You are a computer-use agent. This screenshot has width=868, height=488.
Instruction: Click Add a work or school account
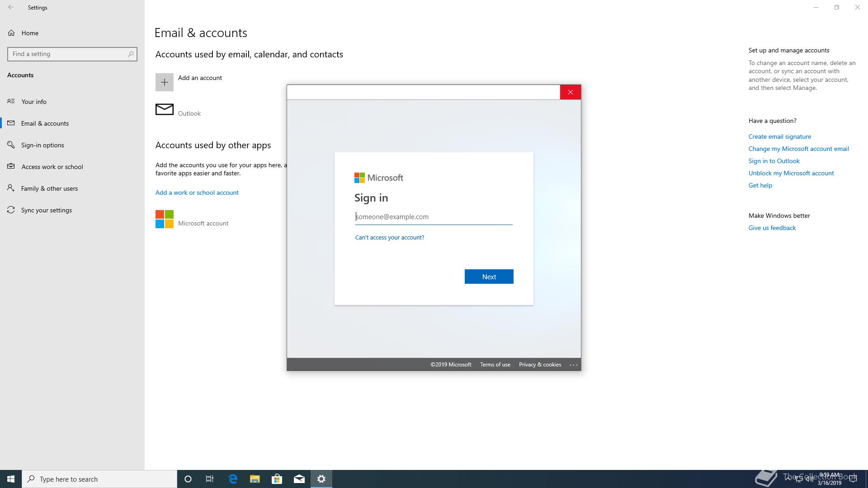click(197, 192)
